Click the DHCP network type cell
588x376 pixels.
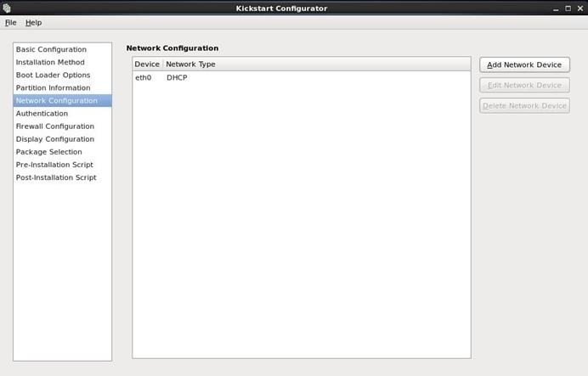177,77
